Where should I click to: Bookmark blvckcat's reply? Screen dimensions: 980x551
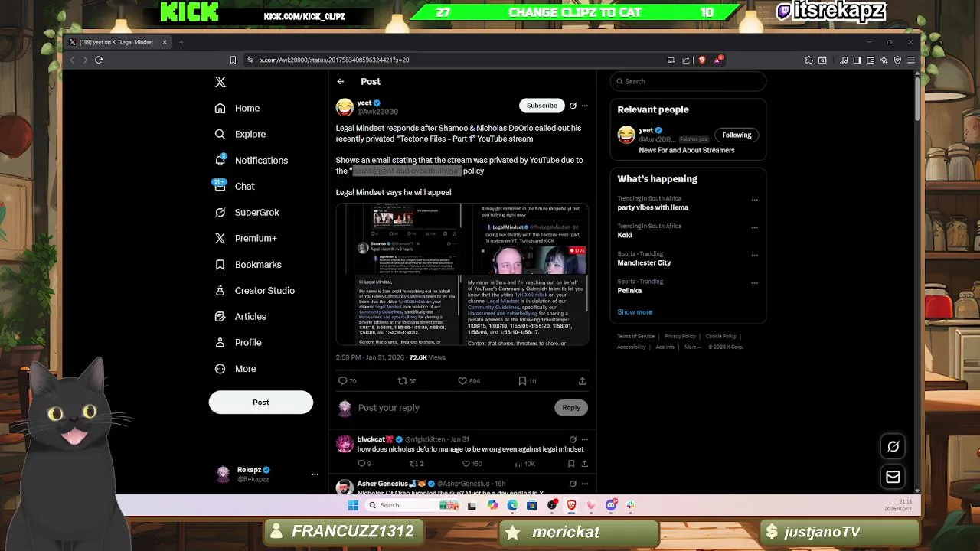click(x=571, y=463)
